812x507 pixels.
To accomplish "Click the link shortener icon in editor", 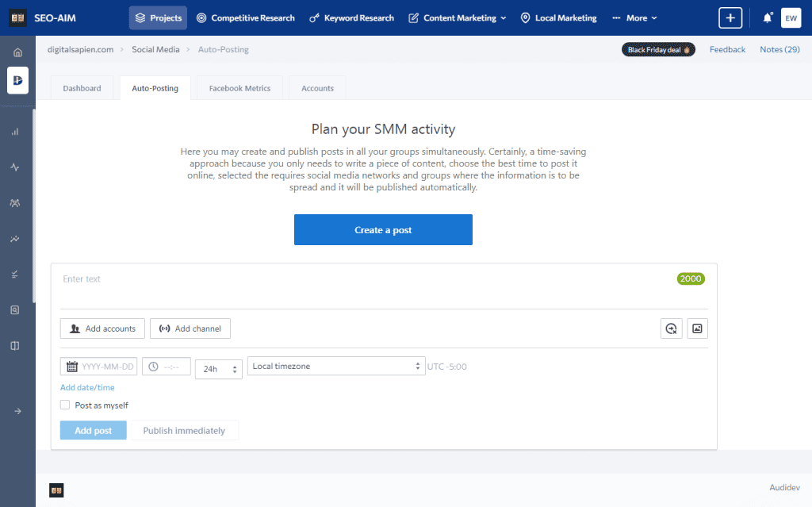I will point(671,328).
